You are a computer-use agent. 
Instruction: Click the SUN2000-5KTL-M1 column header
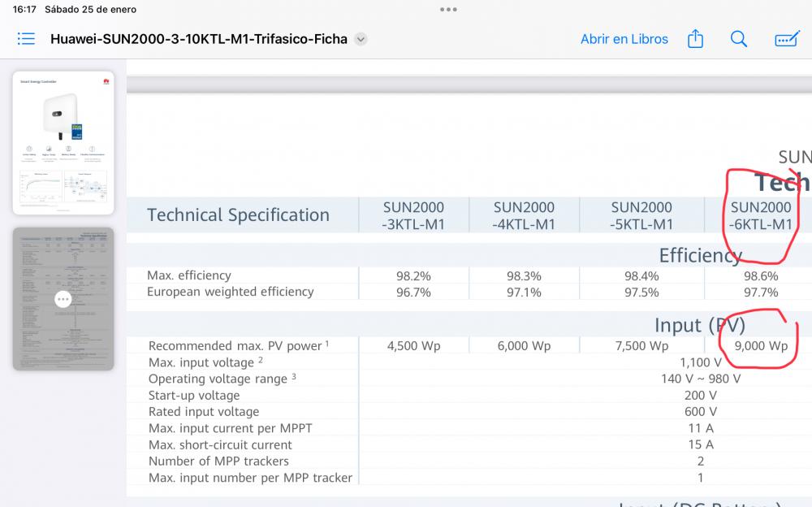point(641,215)
